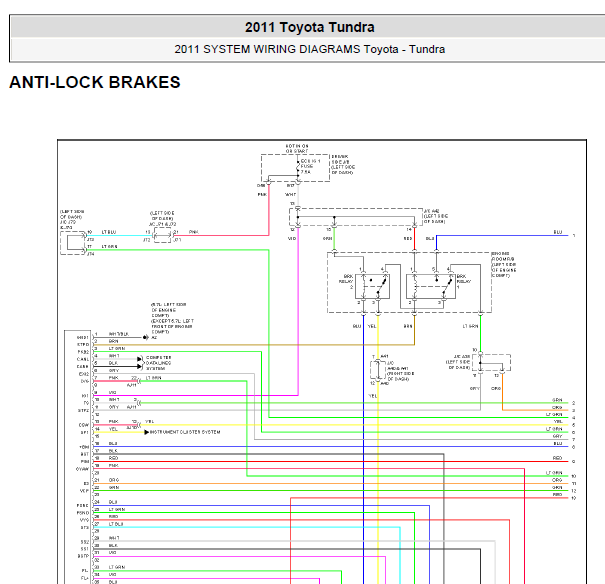Click the Computer Data Lines arrow symbols
The width and height of the screenshot is (605, 584).
[x=140, y=363]
